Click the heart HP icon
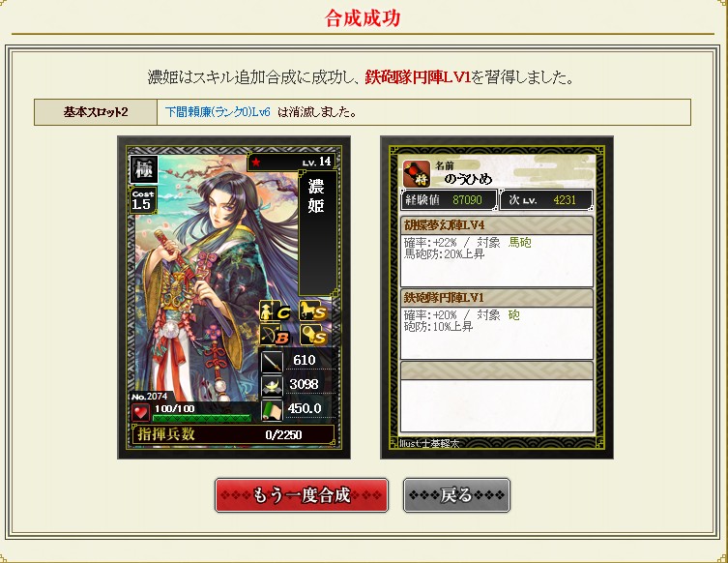The image size is (728, 563). pyautogui.click(x=140, y=412)
